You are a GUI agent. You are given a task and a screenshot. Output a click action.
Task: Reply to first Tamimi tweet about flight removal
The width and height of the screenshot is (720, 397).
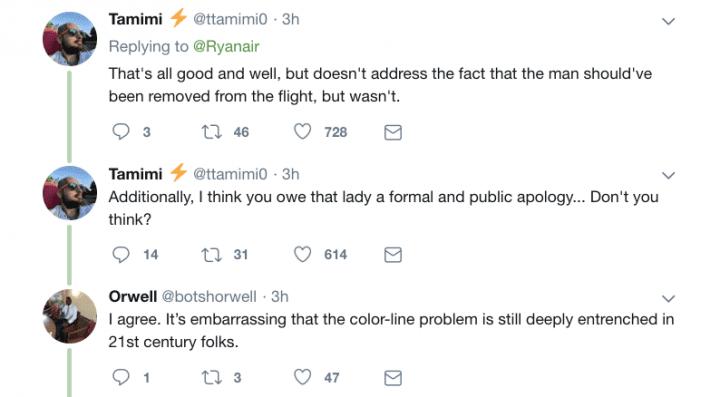(x=121, y=132)
